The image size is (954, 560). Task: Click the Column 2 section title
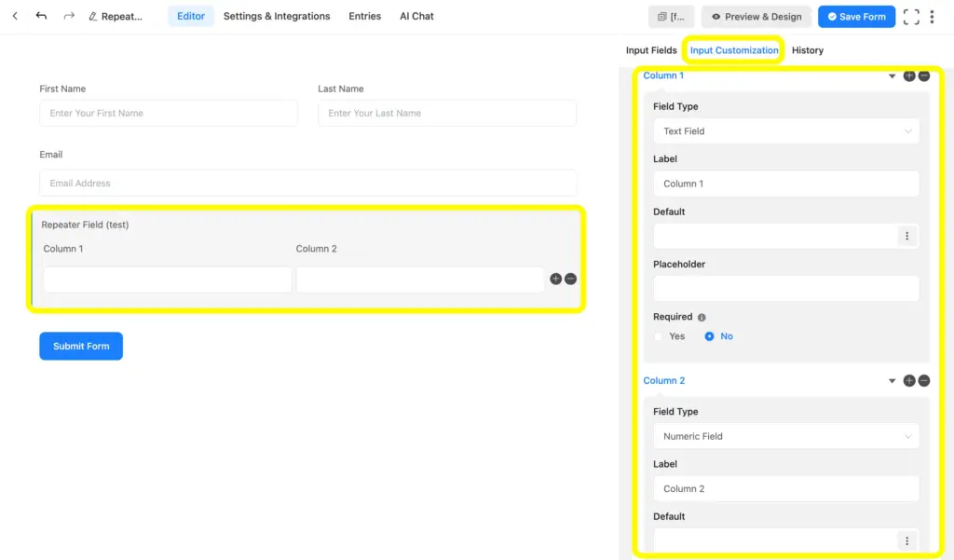[x=663, y=380]
